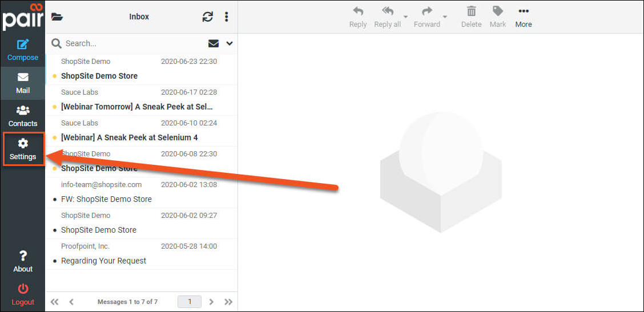644x312 pixels.
Task: Click sender 'info-team@shopsite.com'
Action: tap(102, 185)
